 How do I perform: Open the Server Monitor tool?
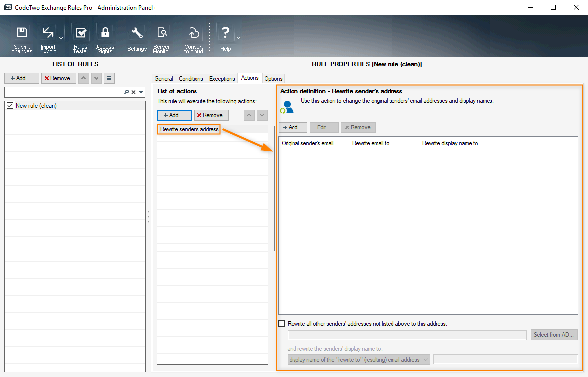point(162,39)
